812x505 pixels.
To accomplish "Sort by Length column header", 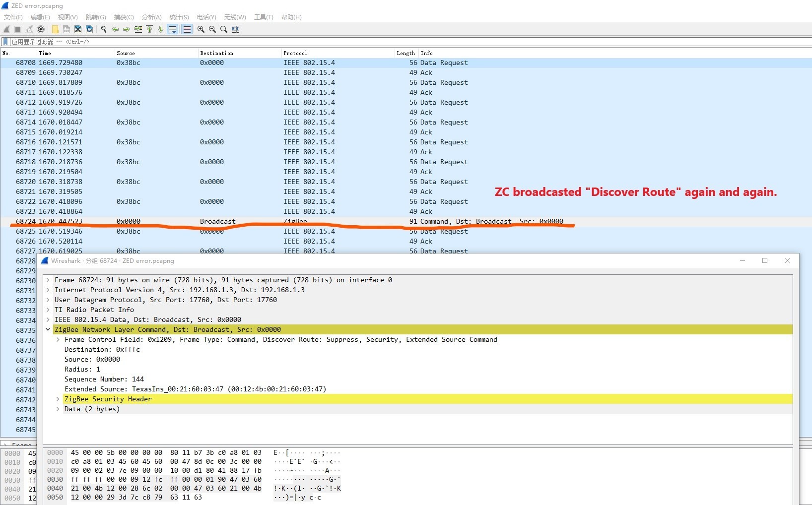I will [x=406, y=53].
